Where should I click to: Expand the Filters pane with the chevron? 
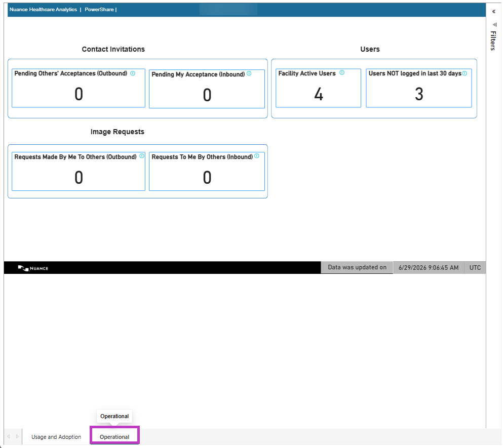494,12
